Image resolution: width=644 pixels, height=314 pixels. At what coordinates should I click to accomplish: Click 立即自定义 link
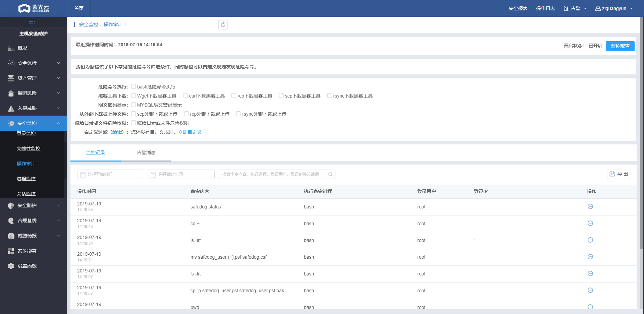pos(190,132)
